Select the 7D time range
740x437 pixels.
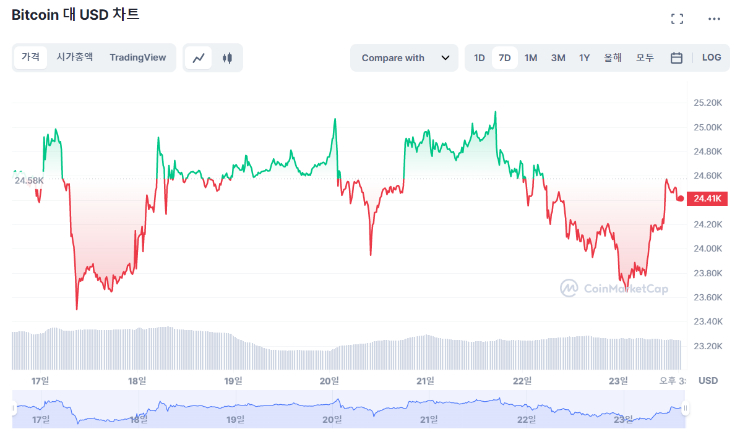coord(505,58)
